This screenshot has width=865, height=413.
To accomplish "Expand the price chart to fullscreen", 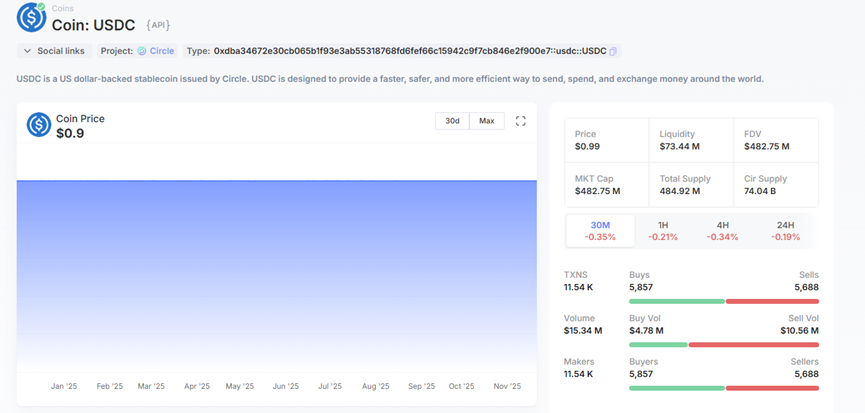I will [520, 121].
